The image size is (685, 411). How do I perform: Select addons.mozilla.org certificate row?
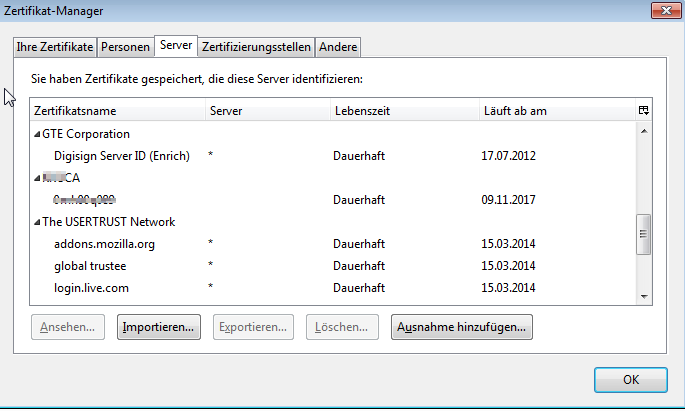(105, 244)
